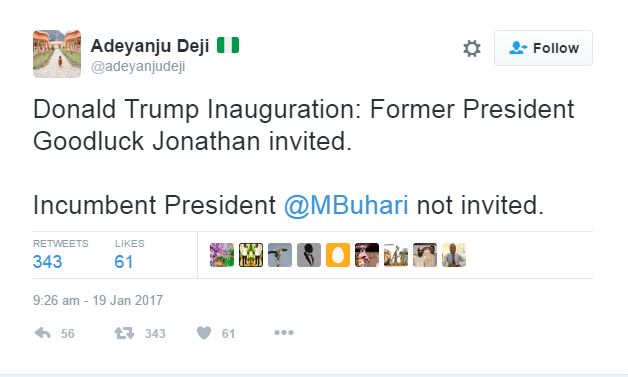Open the orange egg default avatar
The height and width of the screenshot is (377, 628).
(x=338, y=255)
